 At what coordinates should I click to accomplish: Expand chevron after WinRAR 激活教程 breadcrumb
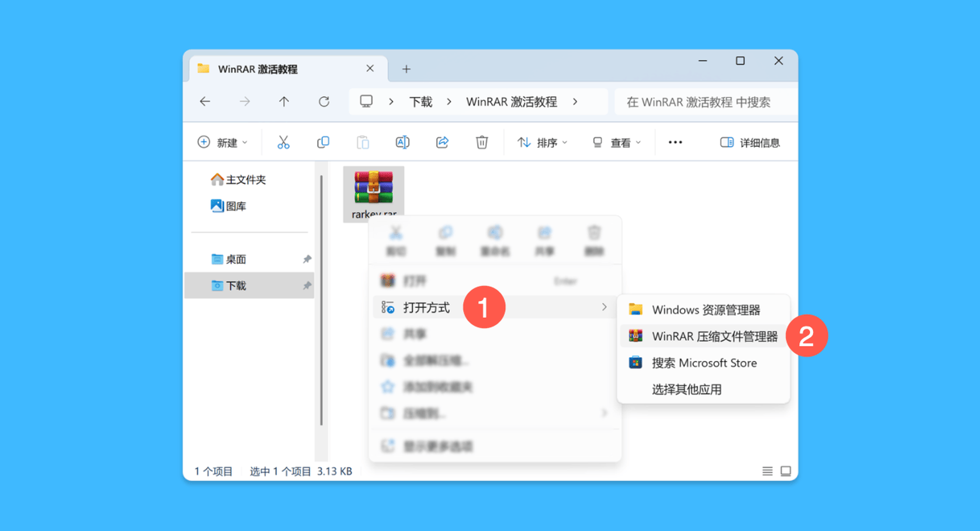tap(575, 101)
